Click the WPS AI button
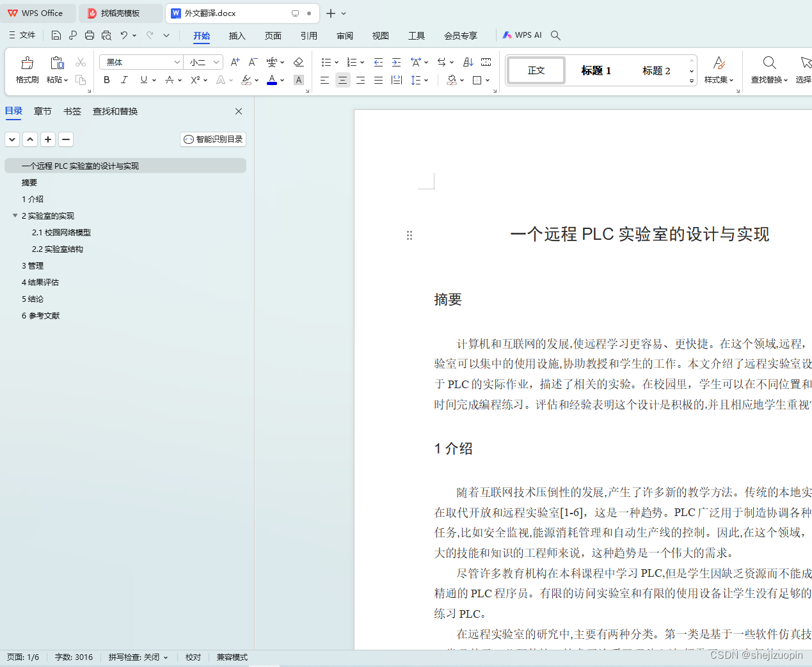Screen dimensions: 812x667 (x=522, y=35)
